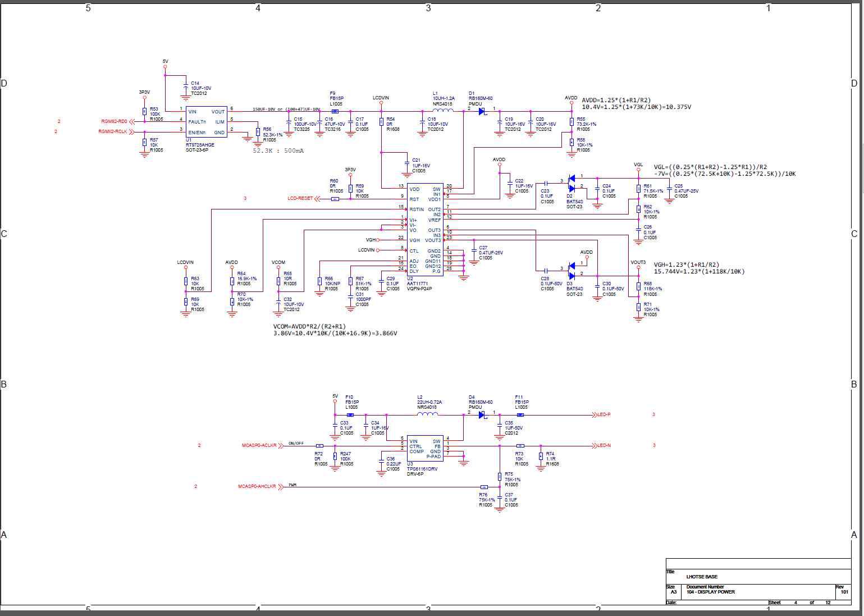The image size is (864, 616).
Task: Click the '52.3K : 500mA' annotation
Action: pos(278,150)
